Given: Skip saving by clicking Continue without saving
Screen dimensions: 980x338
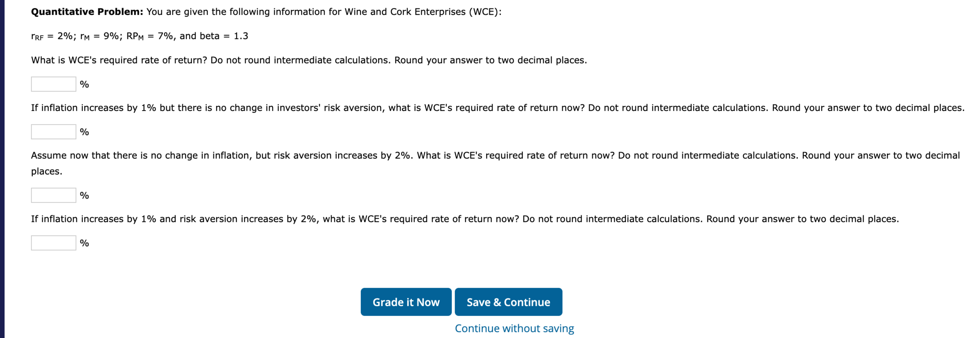Looking at the screenshot, I should coord(514,328).
